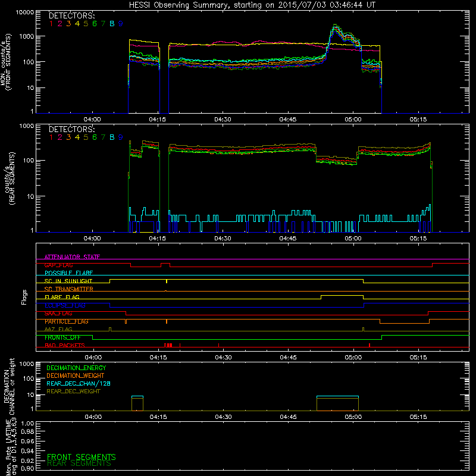
Task: Click the REAR SEGMENTS livetime legend text
Action: (79, 464)
